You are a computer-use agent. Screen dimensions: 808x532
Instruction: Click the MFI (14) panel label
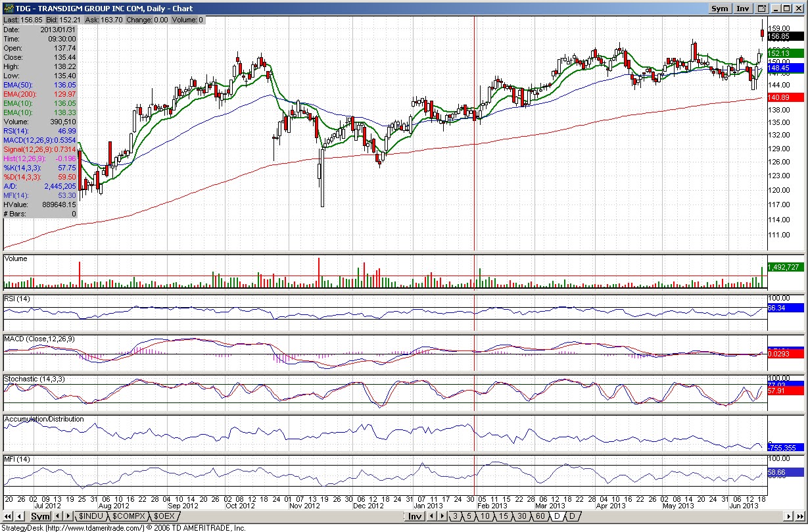tap(17, 458)
